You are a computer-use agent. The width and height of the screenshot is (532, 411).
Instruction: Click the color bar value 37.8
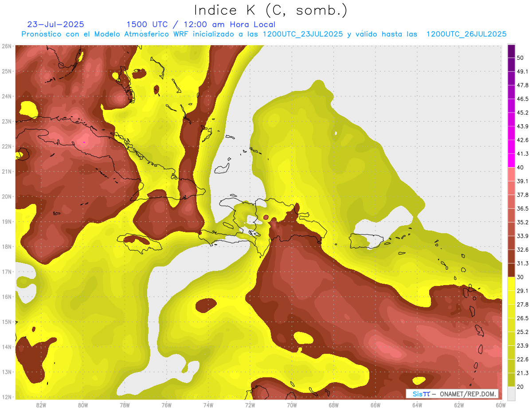coord(523,195)
